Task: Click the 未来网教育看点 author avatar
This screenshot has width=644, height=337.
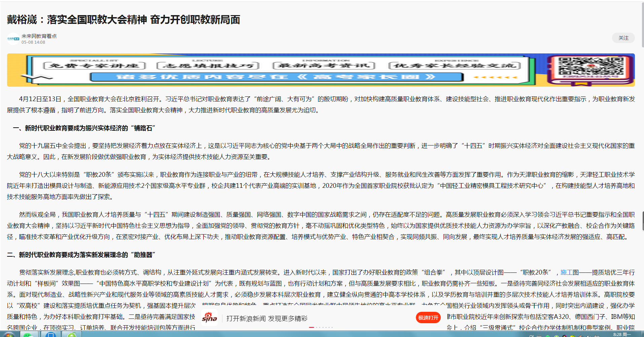Action: (13, 39)
